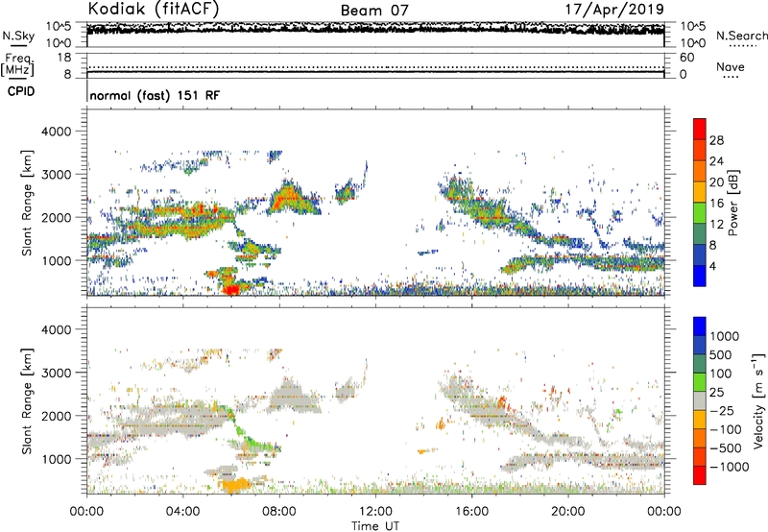
Task: Click the gray -25 to 25 velocity swatch
Action: tap(700, 401)
